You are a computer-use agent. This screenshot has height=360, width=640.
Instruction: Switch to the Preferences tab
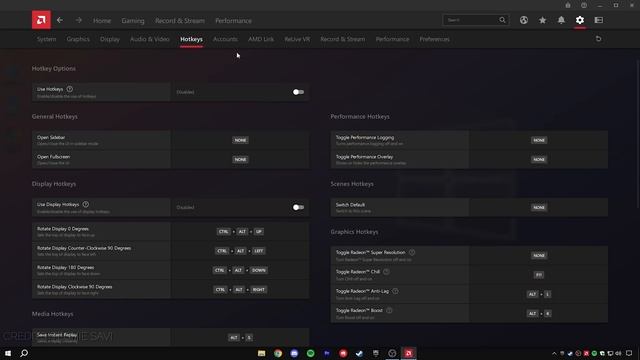(x=434, y=39)
